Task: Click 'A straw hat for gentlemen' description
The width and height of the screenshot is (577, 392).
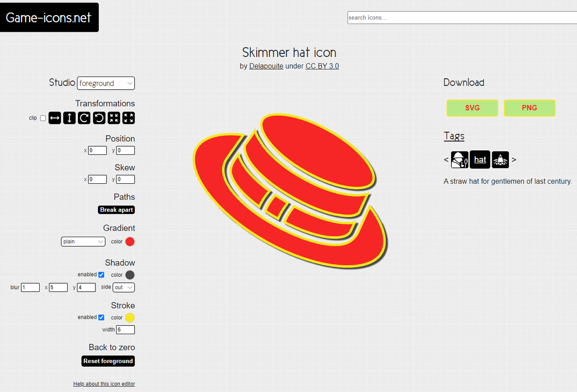Action: pos(507,181)
